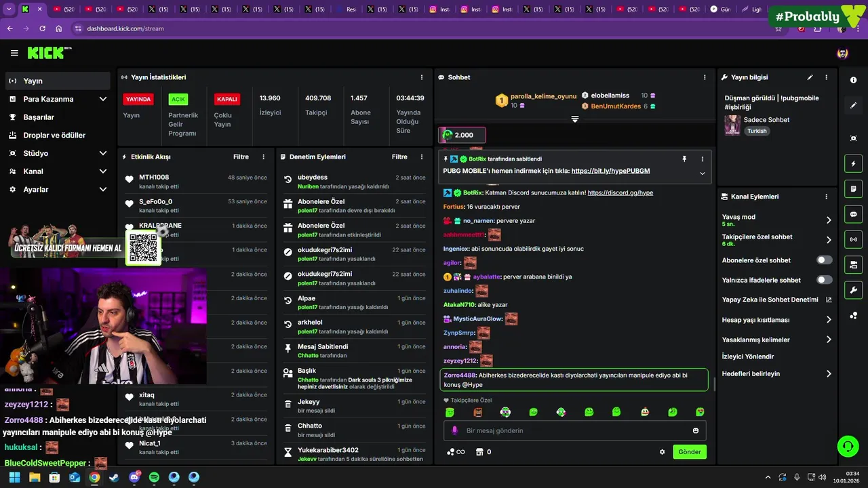Open the discord.gg/hype link in chat
The width and height of the screenshot is (868, 488).
point(620,192)
